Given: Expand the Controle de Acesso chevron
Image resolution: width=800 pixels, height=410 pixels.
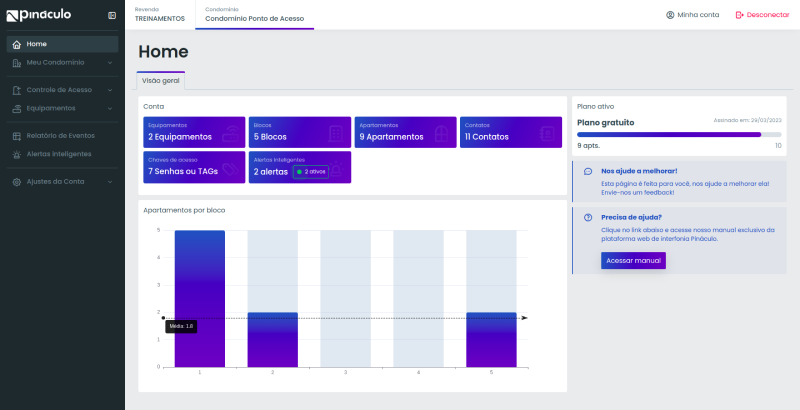Looking at the screenshot, I should 110,90.
